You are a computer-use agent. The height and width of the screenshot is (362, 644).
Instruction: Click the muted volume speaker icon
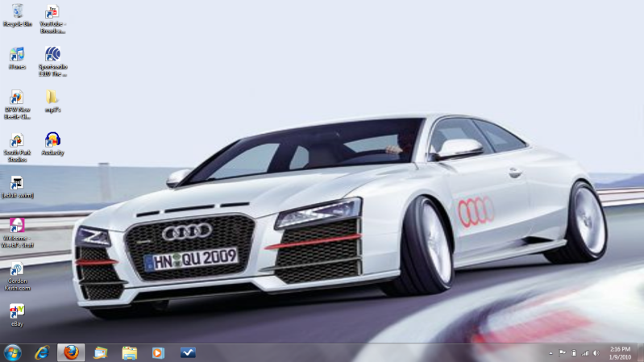coord(596,353)
